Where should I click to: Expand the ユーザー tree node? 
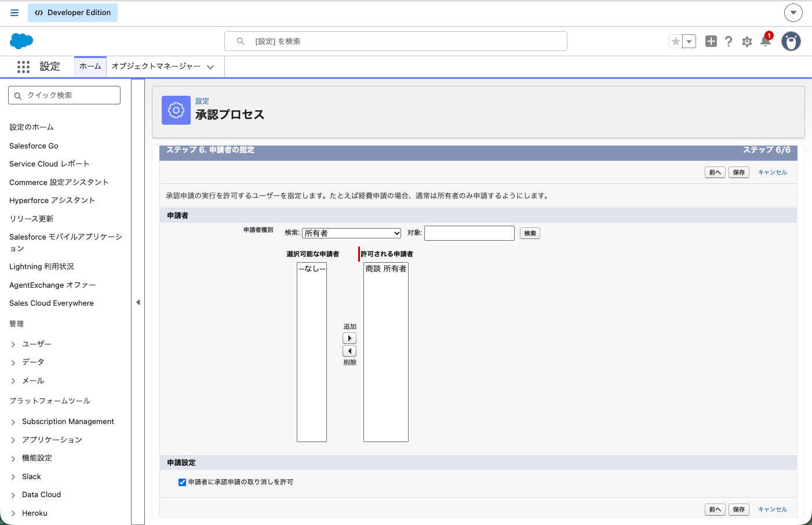click(x=13, y=345)
